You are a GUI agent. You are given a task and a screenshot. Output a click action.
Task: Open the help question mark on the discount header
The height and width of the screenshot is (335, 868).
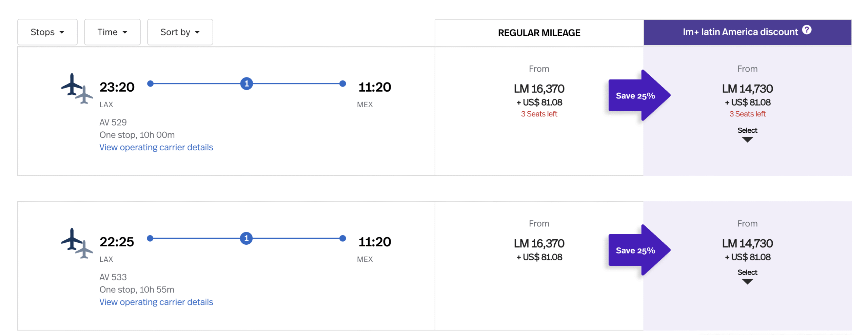coord(808,30)
